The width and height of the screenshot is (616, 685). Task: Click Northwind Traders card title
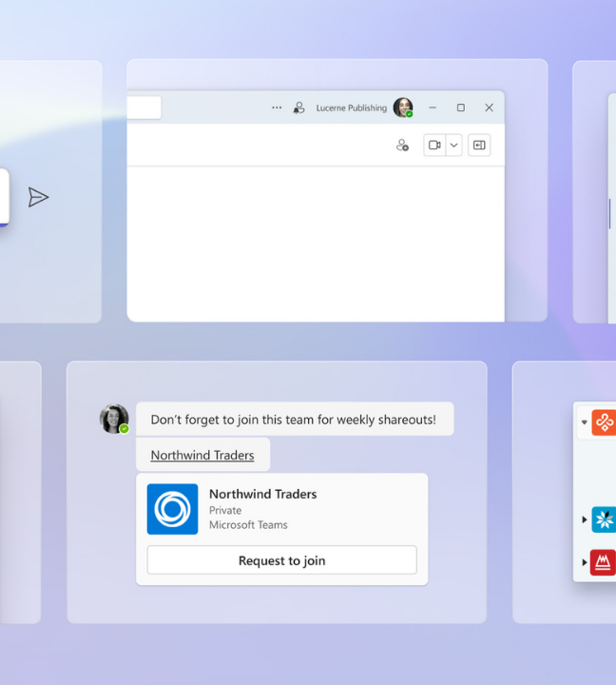[263, 494]
